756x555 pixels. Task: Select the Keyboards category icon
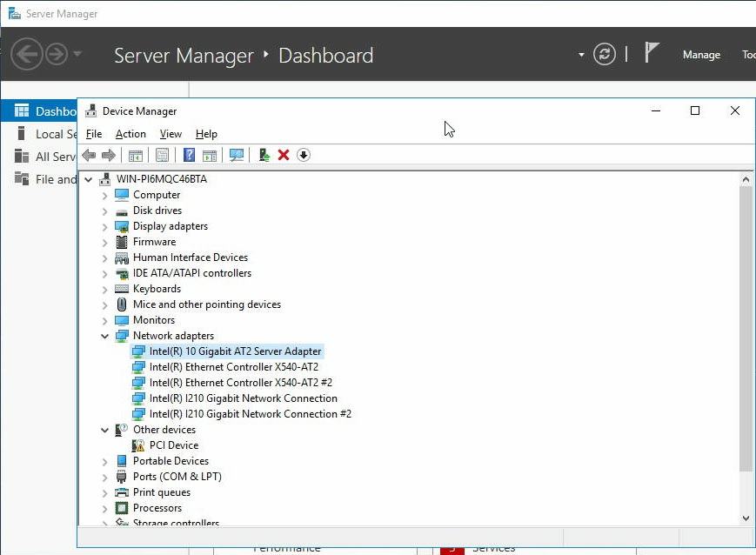pyautogui.click(x=122, y=289)
